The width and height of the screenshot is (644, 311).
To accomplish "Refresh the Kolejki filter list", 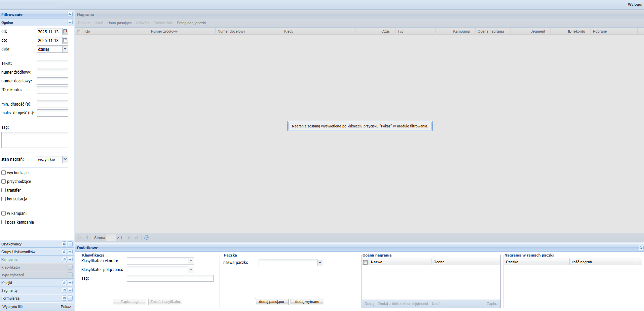I will pyautogui.click(x=64, y=283).
